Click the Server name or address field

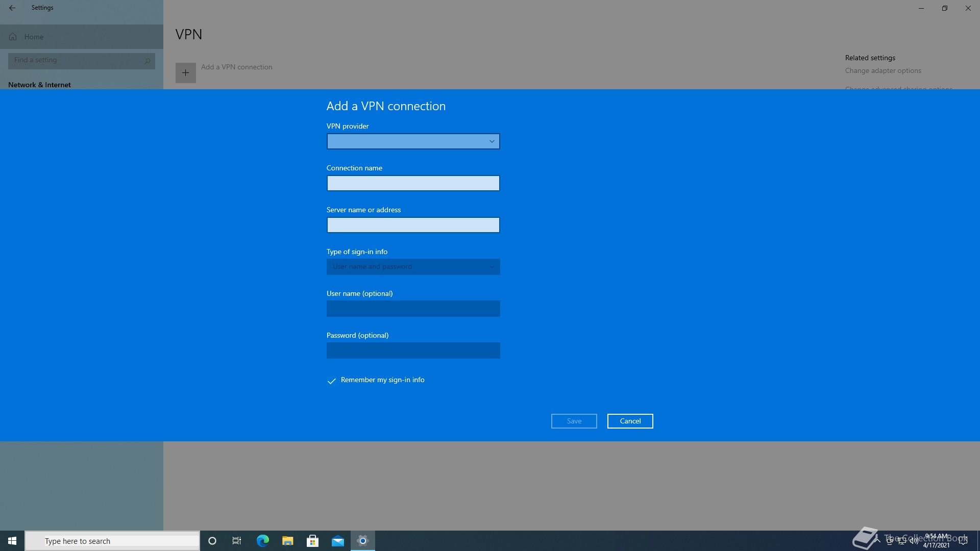pos(413,225)
